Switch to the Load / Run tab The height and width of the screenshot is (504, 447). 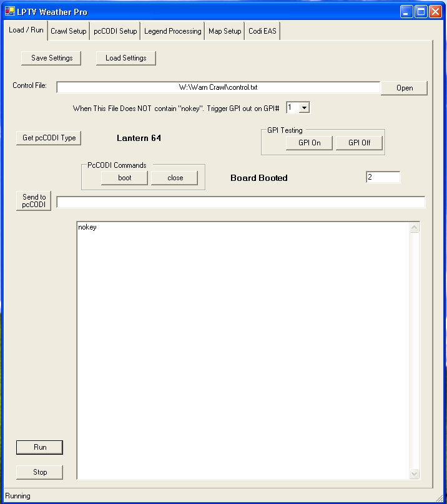[26, 30]
